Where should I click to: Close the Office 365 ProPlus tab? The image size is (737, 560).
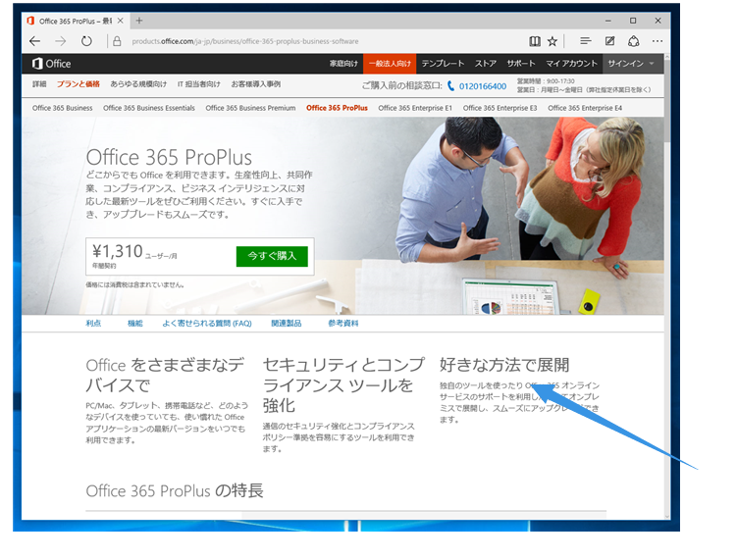[121, 21]
